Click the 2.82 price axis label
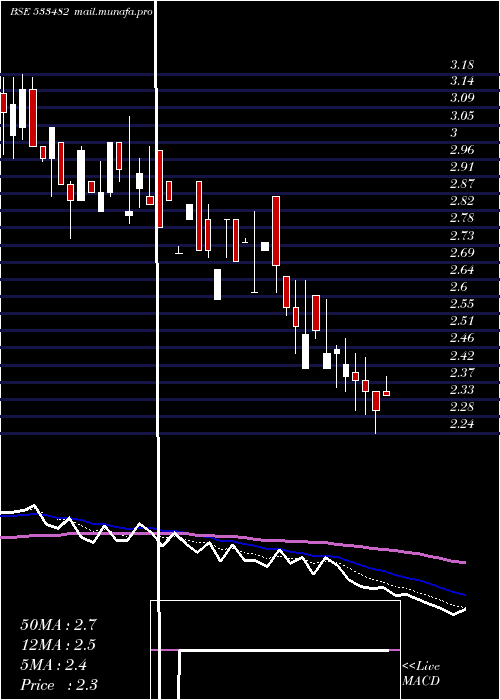The width and height of the screenshot is (500, 700). pos(462,200)
